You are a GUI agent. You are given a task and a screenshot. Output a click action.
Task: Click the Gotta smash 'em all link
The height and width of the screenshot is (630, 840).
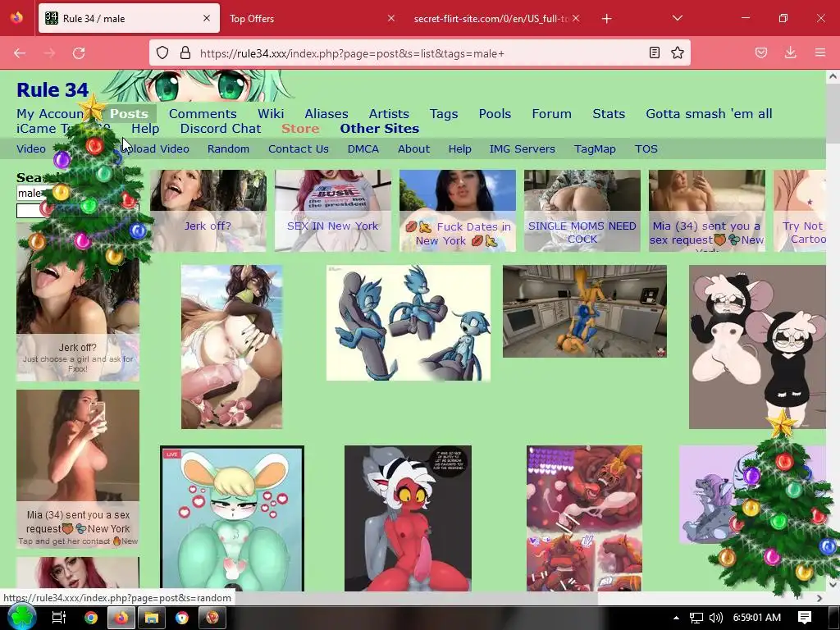click(x=709, y=113)
